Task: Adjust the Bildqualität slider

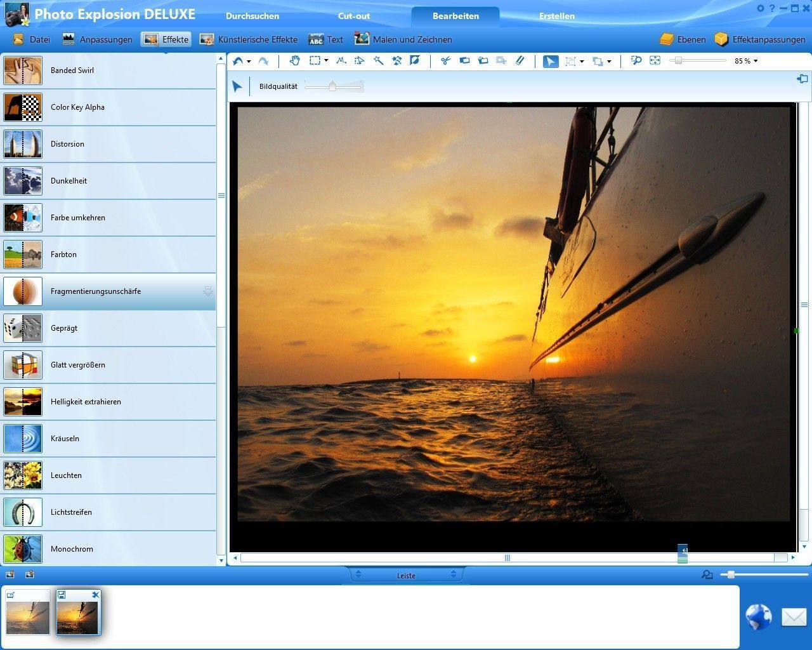Action: [x=332, y=86]
